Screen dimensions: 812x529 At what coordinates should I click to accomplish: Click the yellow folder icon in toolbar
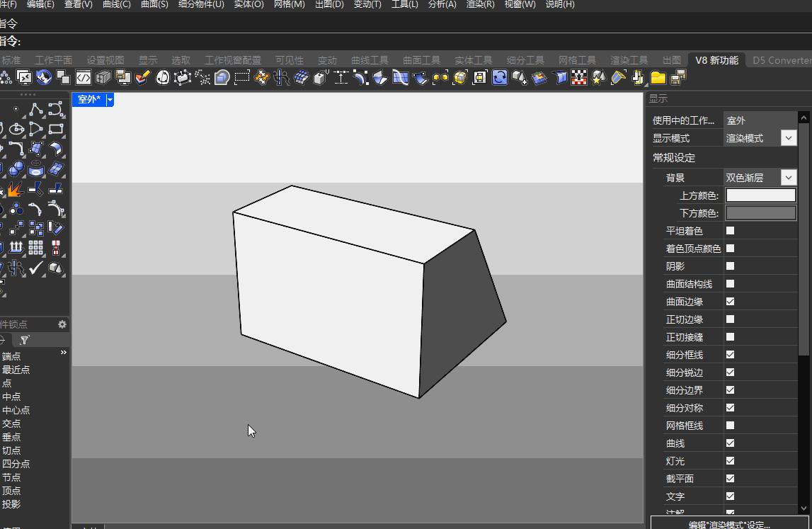[x=658, y=78]
